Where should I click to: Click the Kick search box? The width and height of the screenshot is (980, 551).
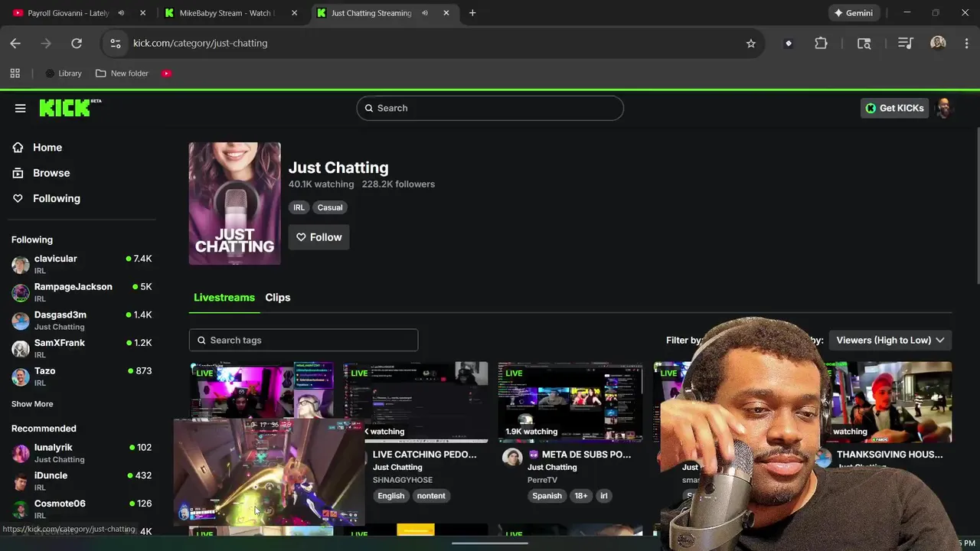(490, 108)
